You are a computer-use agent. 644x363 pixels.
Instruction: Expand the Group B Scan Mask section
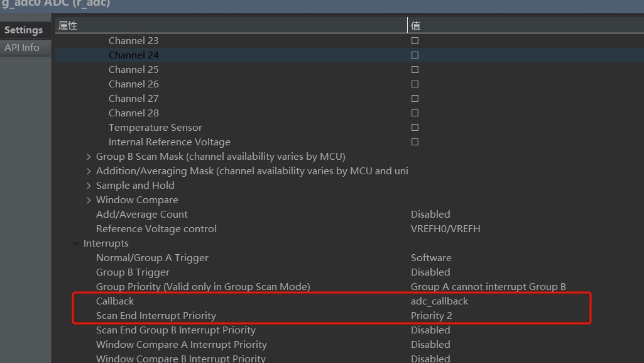(89, 157)
